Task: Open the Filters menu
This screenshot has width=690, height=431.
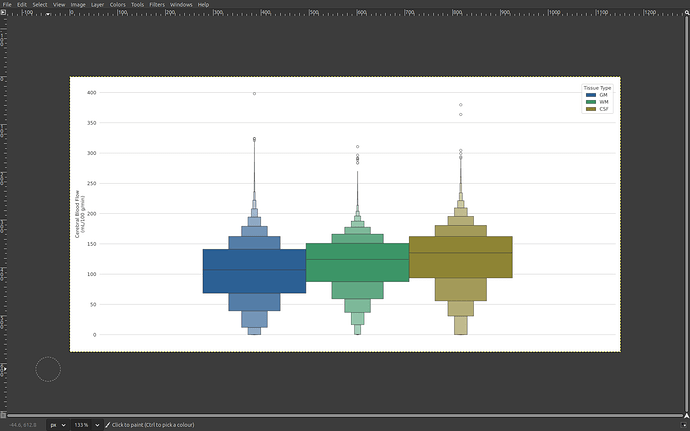Action: (157, 4)
